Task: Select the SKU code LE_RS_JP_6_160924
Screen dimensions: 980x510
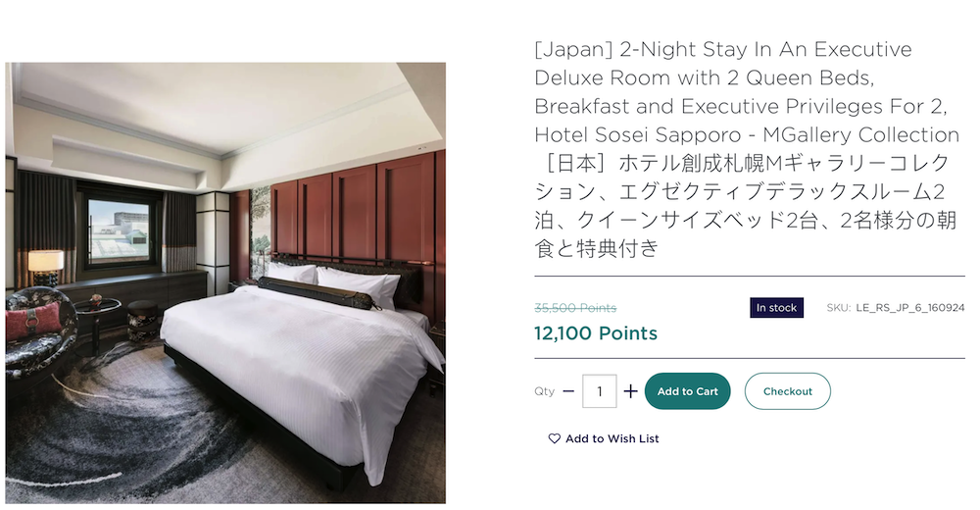Action: [910, 308]
